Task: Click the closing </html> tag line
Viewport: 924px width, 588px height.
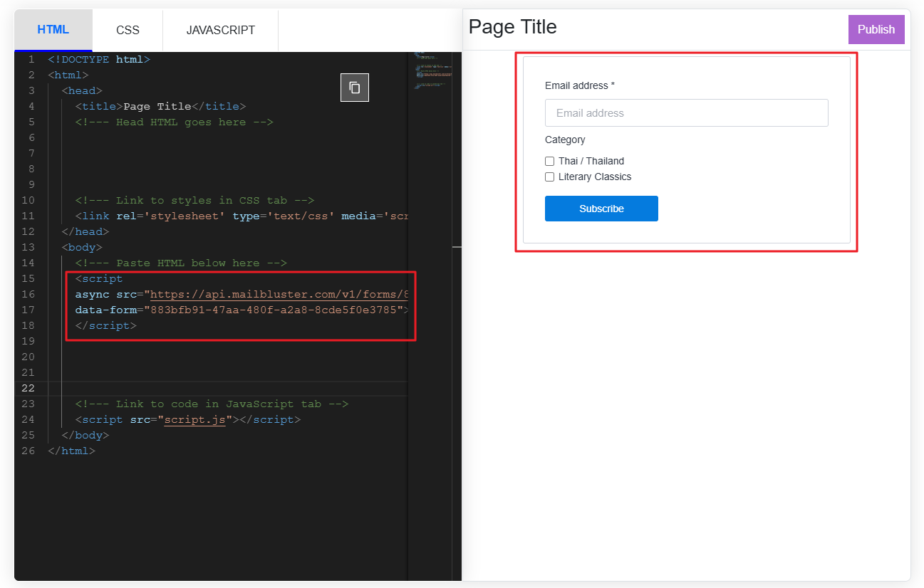Action: 71,451
